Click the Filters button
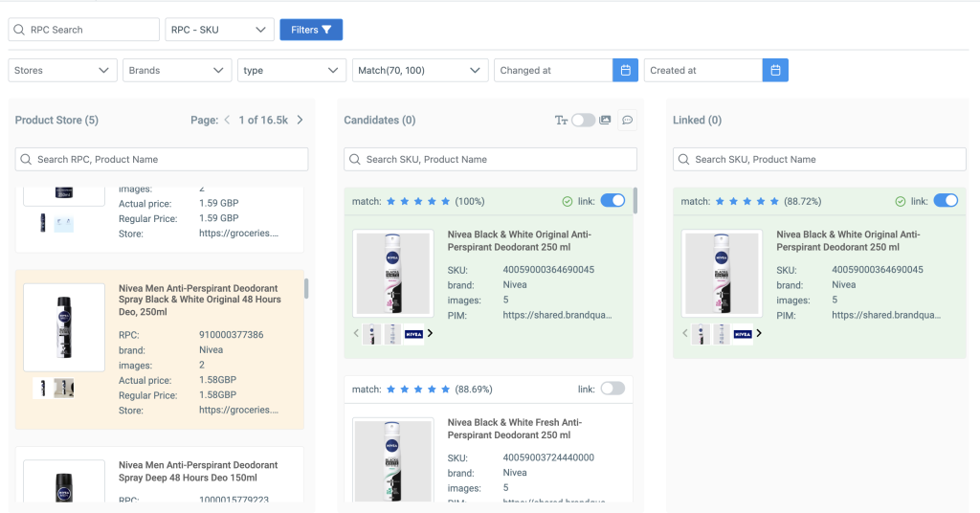Viewport: 980px width, 513px height. tap(311, 30)
